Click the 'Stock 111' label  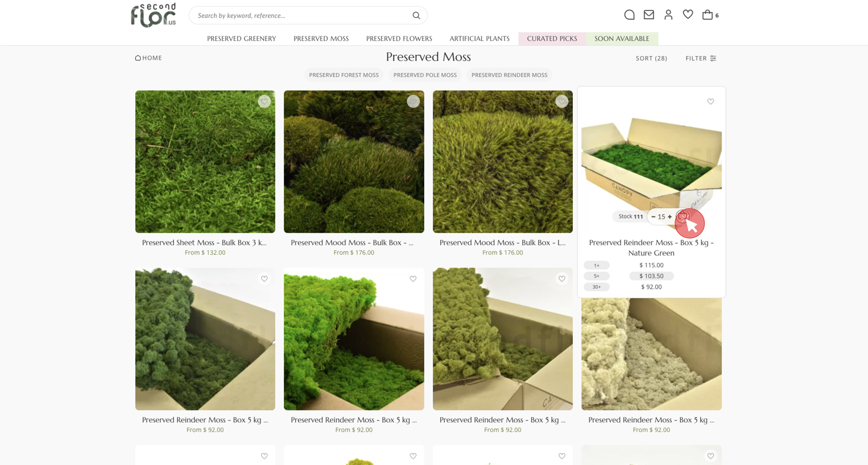tap(630, 217)
